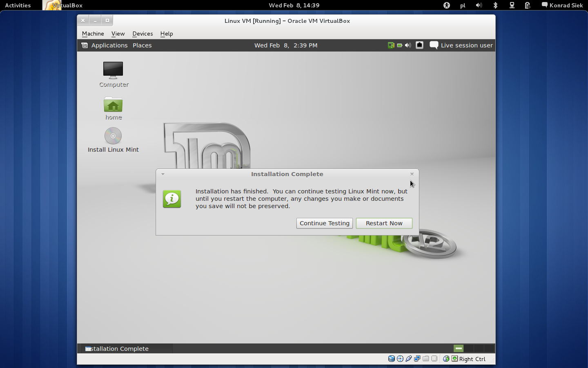Click the Right Ctrl host key label
The width and height of the screenshot is (588, 368).
coord(472,359)
